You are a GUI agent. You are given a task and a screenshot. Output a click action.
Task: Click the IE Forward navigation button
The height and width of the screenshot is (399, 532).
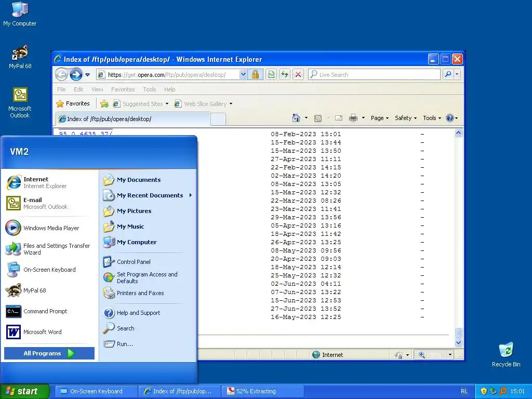76,74
